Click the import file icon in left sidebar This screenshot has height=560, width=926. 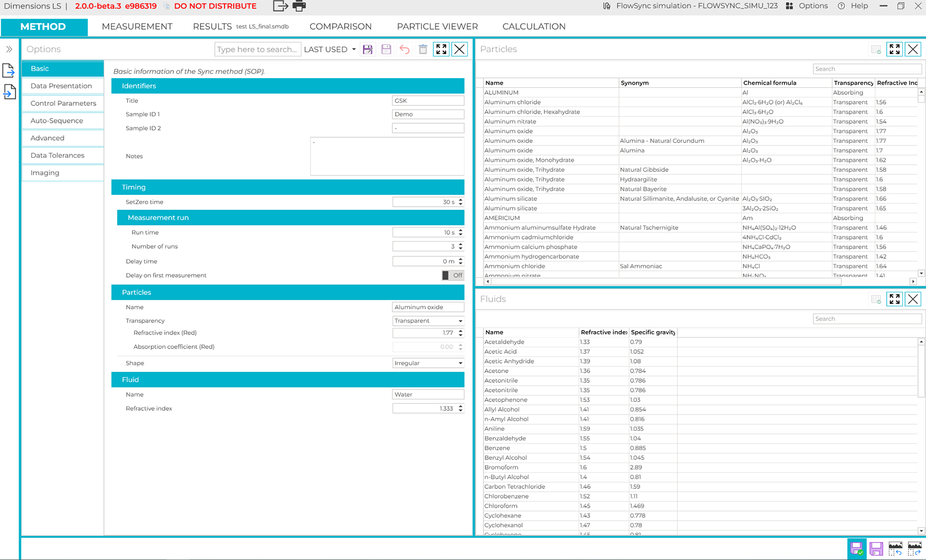pos(9,92)
